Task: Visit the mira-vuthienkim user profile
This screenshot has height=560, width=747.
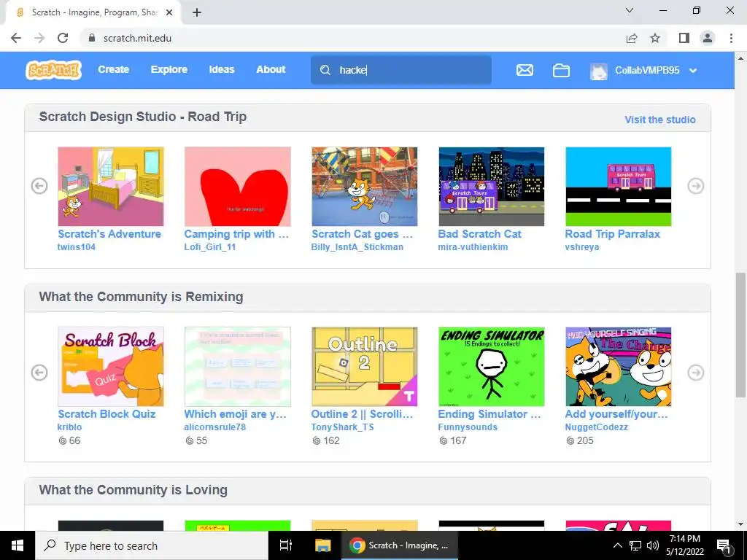Action: [x=473, y=247]
